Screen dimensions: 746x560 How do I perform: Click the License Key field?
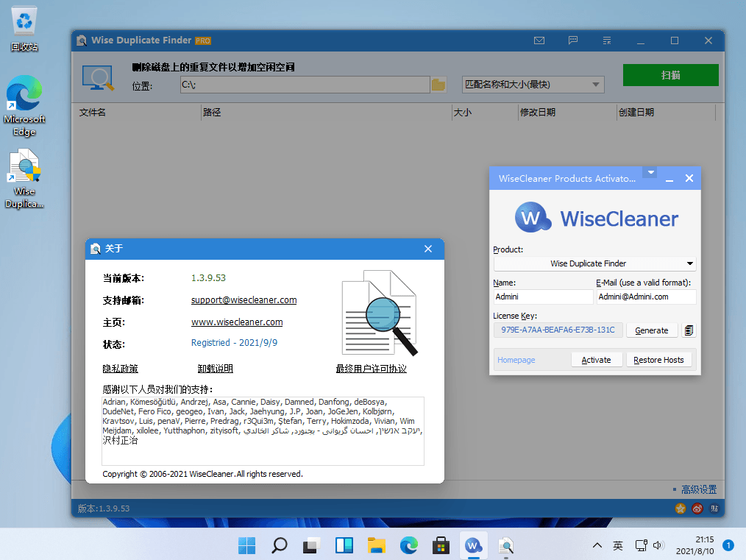(558, 330)
